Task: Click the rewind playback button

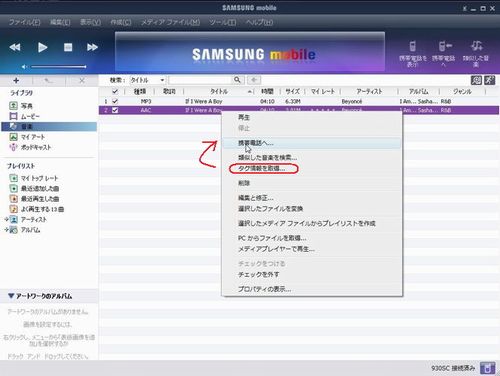Action: click(15, 47)
